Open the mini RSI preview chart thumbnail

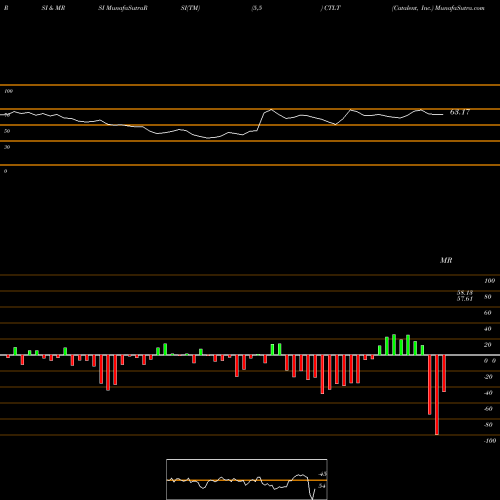coord(247,479)
